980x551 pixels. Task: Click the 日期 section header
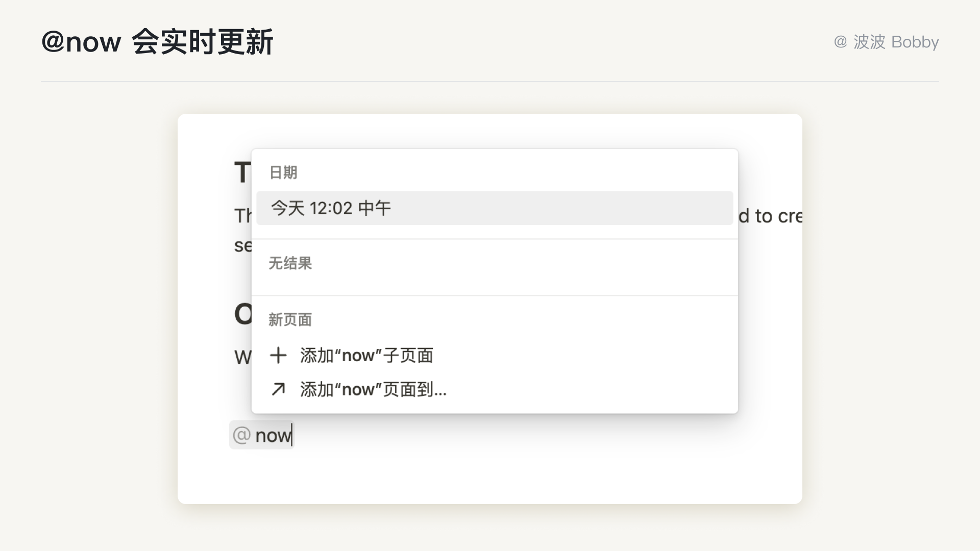[x=283, y=172]
